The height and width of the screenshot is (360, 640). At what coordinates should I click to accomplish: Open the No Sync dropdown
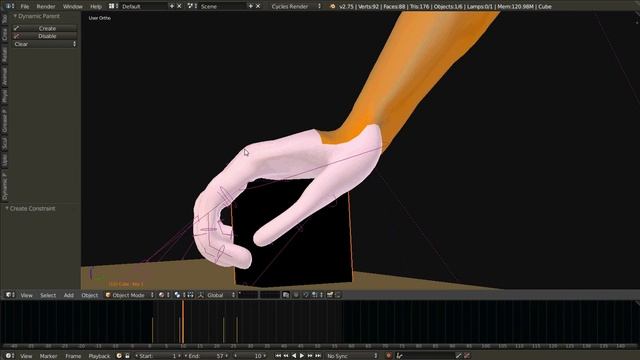click(x=352, y=356)
